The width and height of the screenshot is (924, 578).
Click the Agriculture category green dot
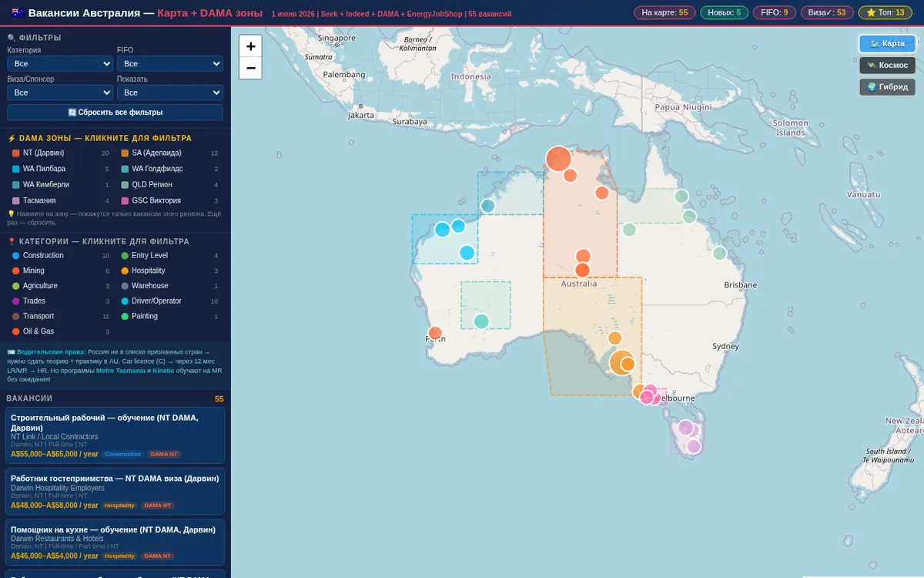click(16, 286)
